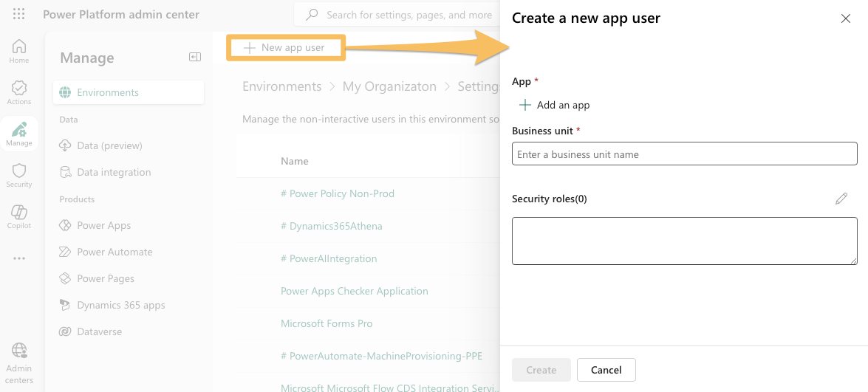Select Environments in Manage menu
The image size is (868, 392).
tap(108, 92)
